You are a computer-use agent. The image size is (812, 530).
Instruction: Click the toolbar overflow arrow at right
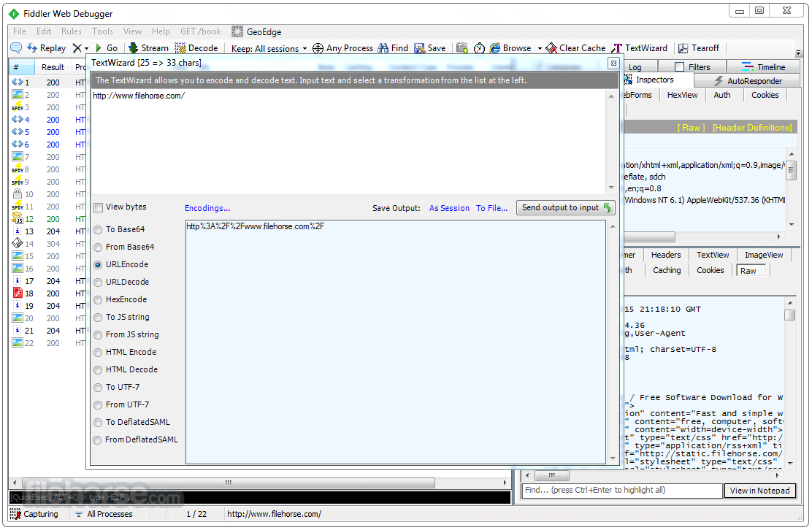[x=798, y=53]
